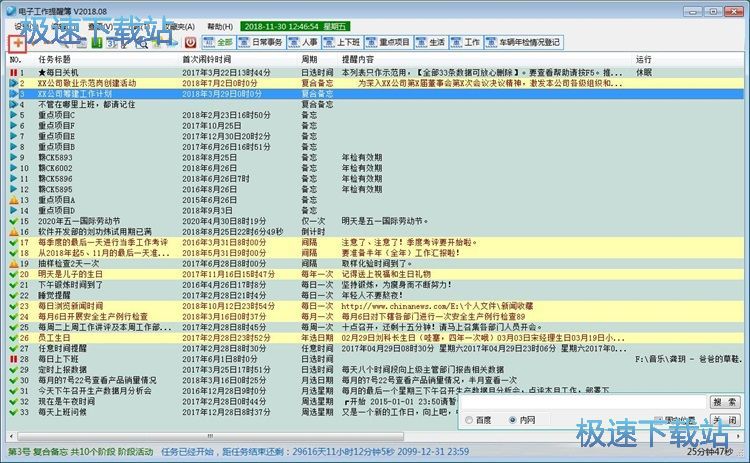Screen dimensions: 750x463
Task: Click the green check icon of row 33 每天上班问候
Action: click(13, 412)
